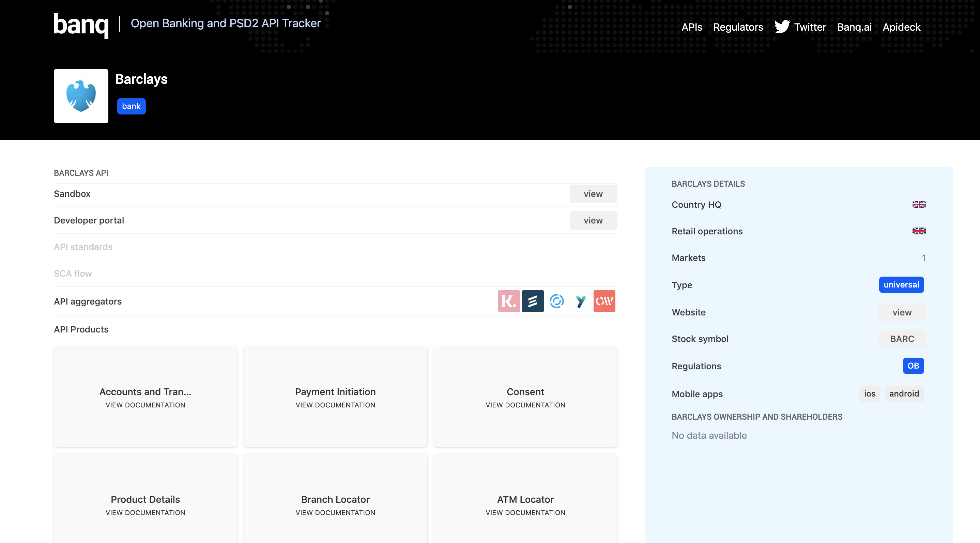Click the blue circular aggregator icon

coord(557,301)
